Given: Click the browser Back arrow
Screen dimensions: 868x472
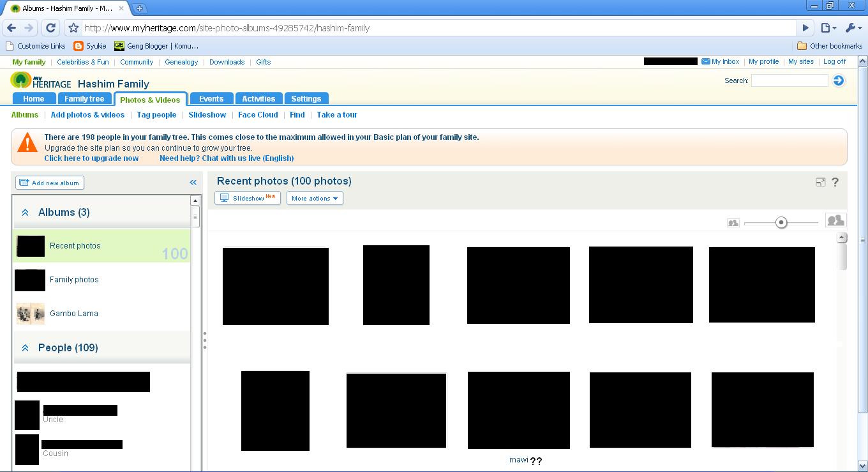Looking at the screenshot, I should tap(11, 27).
